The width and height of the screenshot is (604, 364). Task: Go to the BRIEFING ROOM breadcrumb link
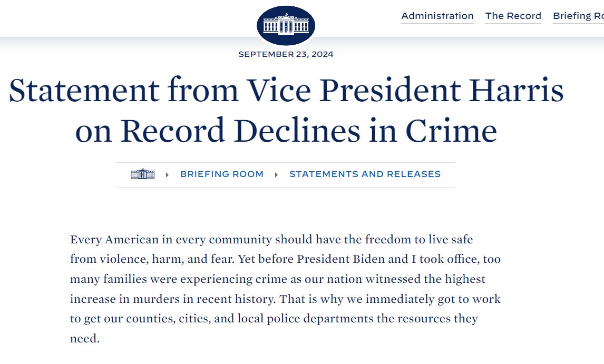tap(222, 174)
